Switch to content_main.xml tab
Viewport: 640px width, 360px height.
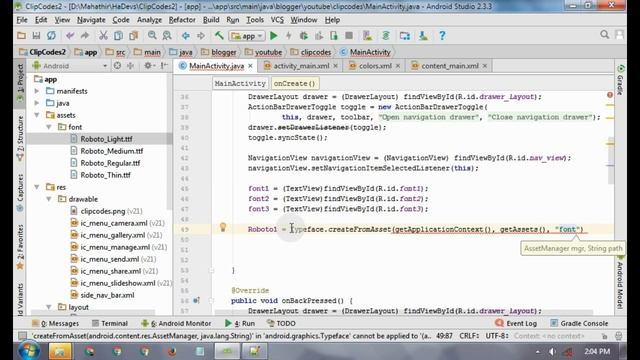450,66
